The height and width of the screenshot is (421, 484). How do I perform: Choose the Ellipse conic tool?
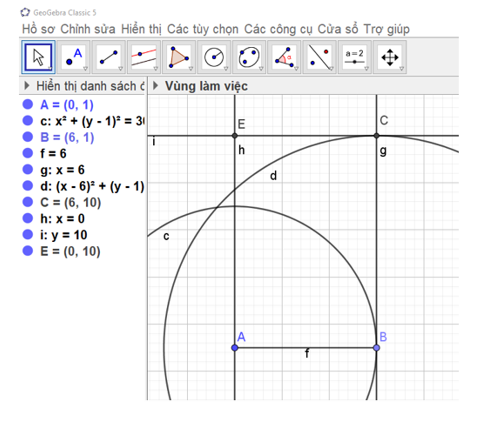[249, 57]
